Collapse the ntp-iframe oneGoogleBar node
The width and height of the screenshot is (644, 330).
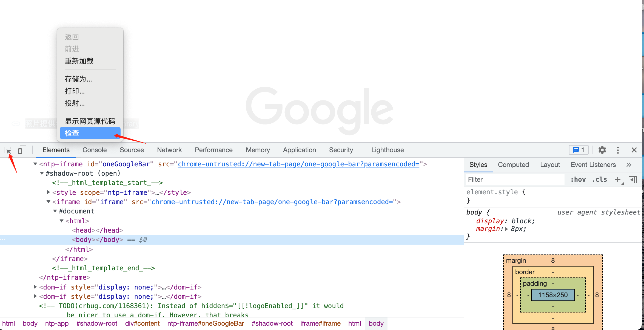point(35,164)
